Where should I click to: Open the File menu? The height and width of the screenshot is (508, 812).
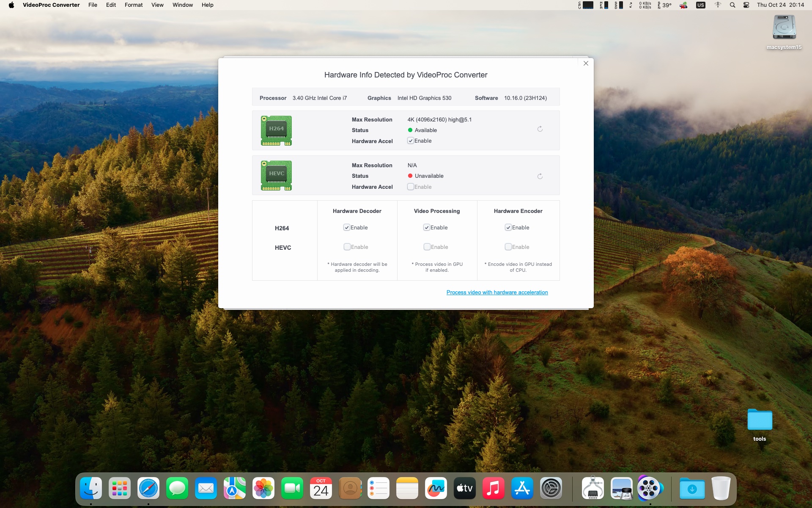93,5
